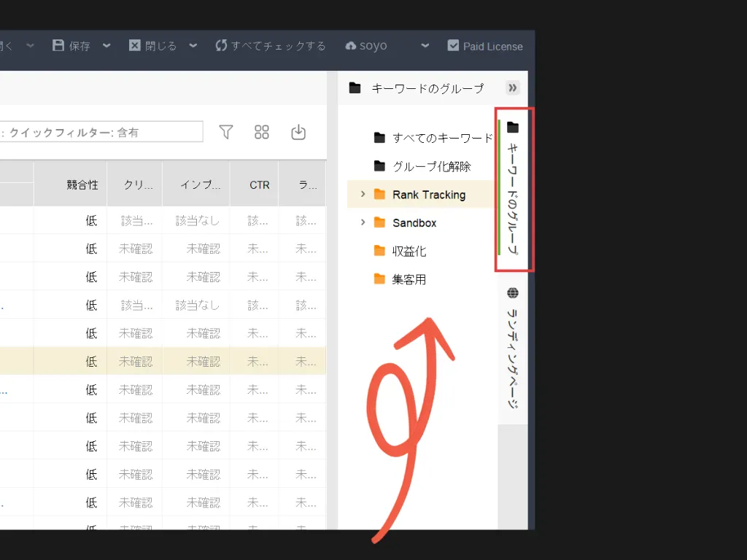747x560 pixels.
Task: Switch to the ランディングページ side tab
Action: (x=513, y=350)
